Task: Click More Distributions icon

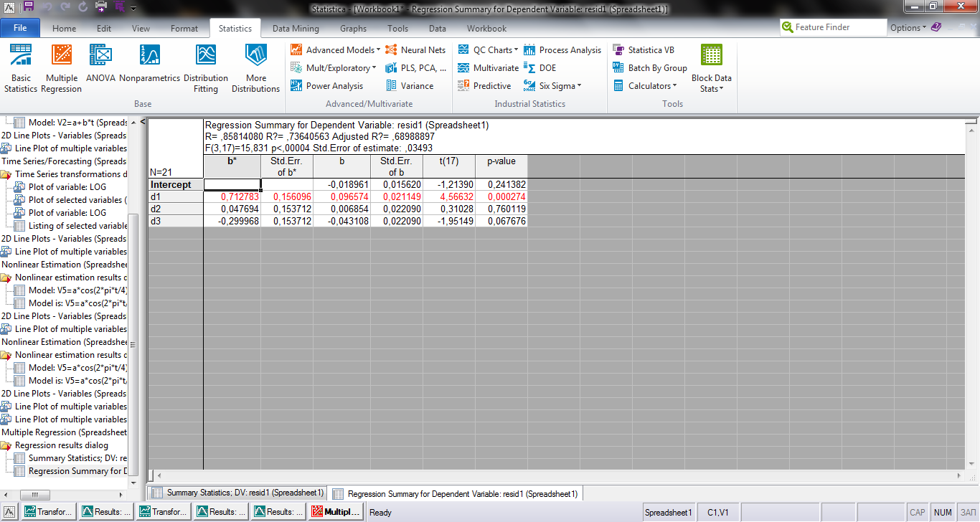Action: pyautogui.click(x=255, y=68)
